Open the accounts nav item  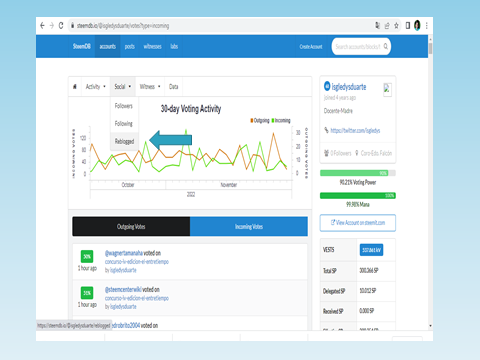tap(108, 46)
